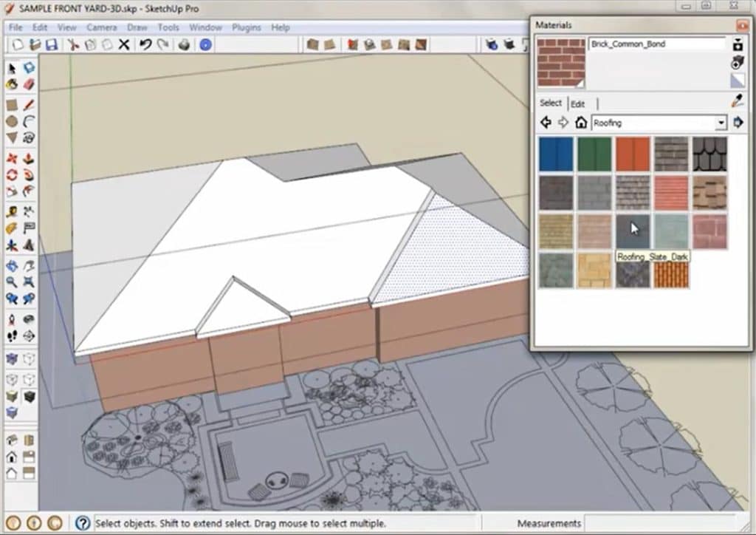The image size is (756, 535).
Task: Choose the Circle tool
Action: pos(12,122)
